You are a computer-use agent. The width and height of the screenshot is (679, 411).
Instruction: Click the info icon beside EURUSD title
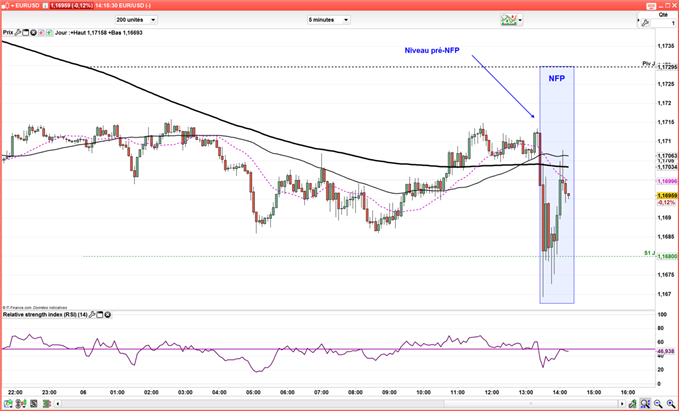(45, 6)
